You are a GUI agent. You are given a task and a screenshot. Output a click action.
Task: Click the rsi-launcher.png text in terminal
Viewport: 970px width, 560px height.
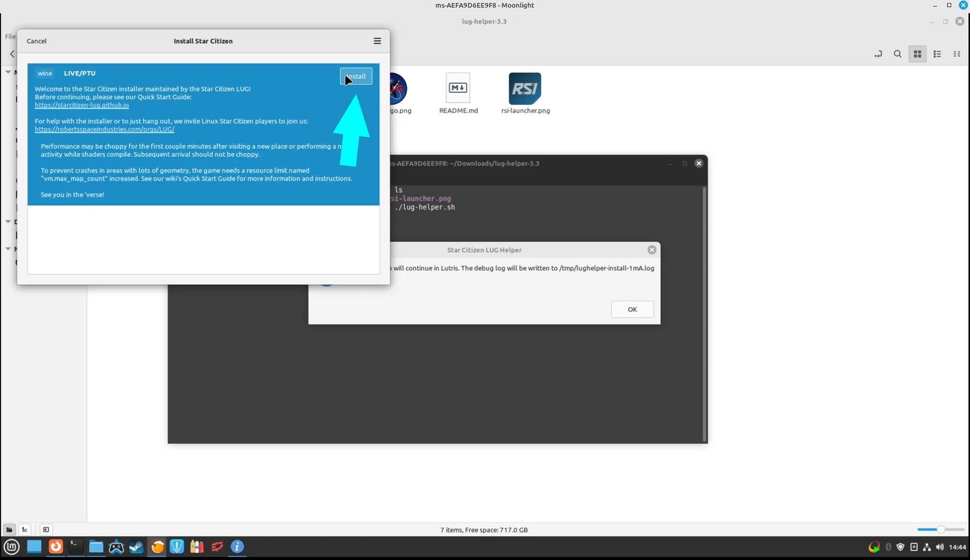[421, 199]
